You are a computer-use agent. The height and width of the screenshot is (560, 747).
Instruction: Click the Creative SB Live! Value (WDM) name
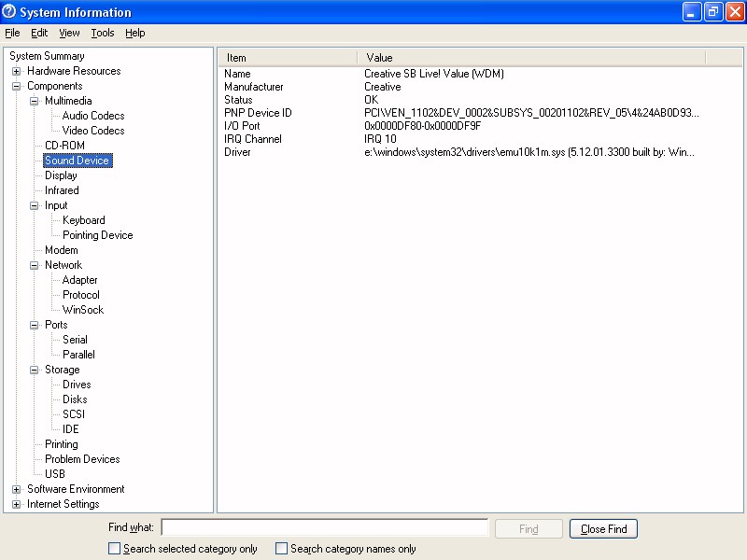[x=434, y=74]
